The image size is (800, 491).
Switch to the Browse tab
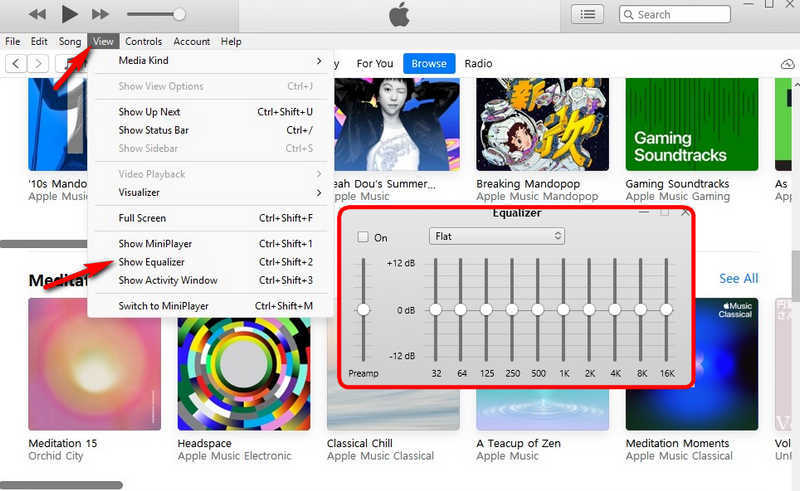[429, 64]
